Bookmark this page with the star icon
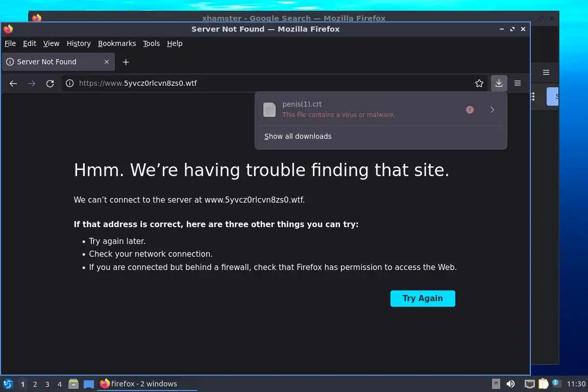The height and width of the screenshot is (392, 588). coord(479,83)
